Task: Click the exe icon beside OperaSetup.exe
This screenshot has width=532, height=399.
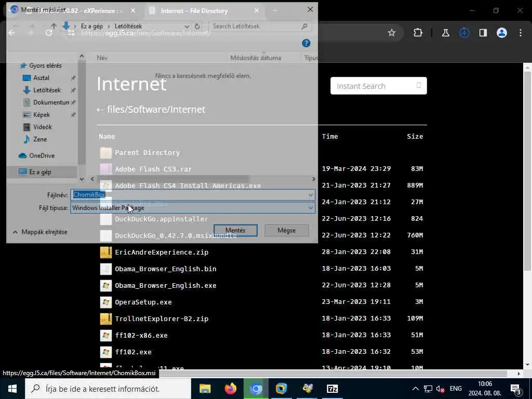Action: [106, 302]
